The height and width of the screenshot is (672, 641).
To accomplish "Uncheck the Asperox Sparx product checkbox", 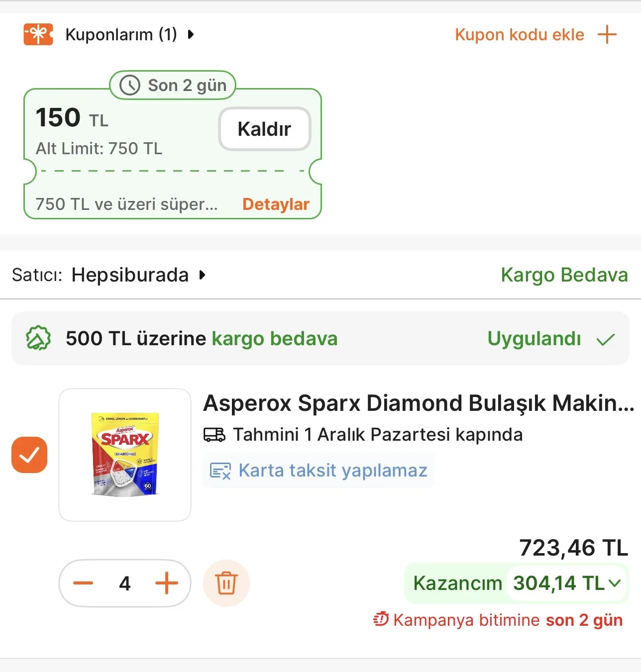I will coord(29,455).
